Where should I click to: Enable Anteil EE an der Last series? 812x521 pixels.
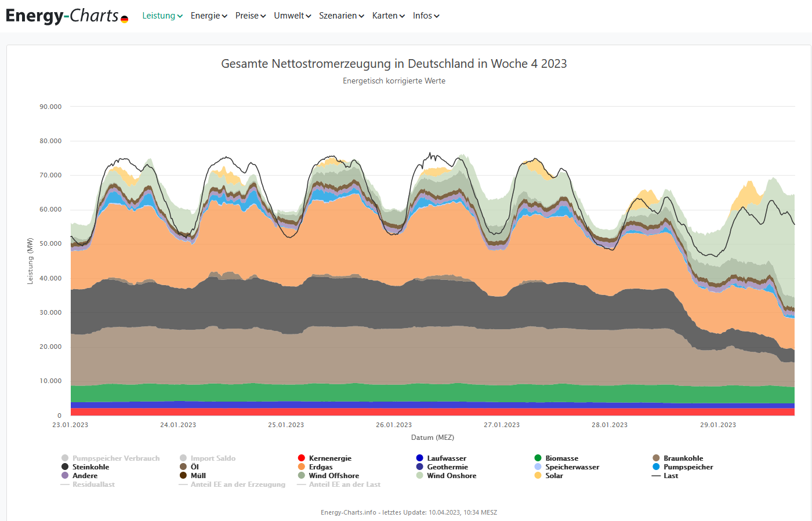tap(339, 484)
